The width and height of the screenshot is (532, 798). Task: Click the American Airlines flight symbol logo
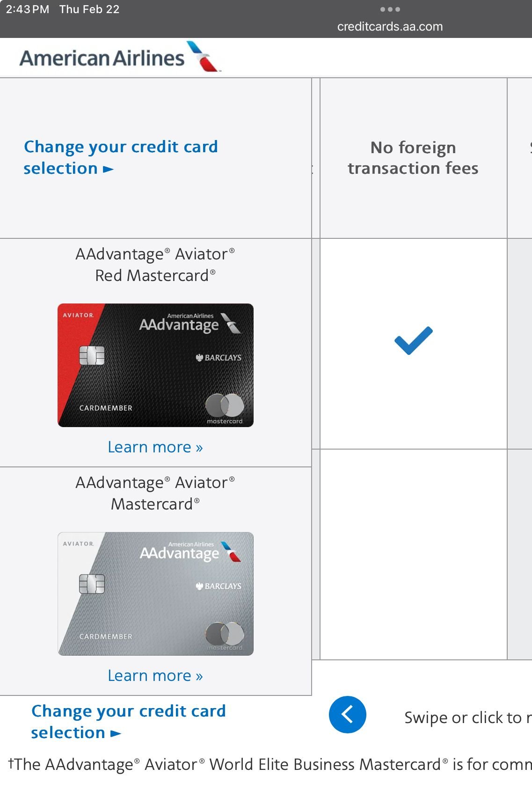pyautogui.click(x=204, y=57)
